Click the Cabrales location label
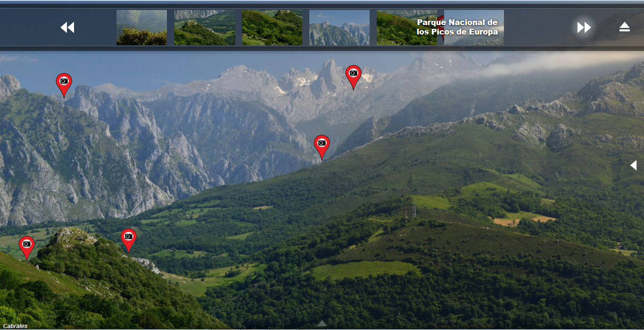Screen dimensions: 644x330 coord(15,326)
